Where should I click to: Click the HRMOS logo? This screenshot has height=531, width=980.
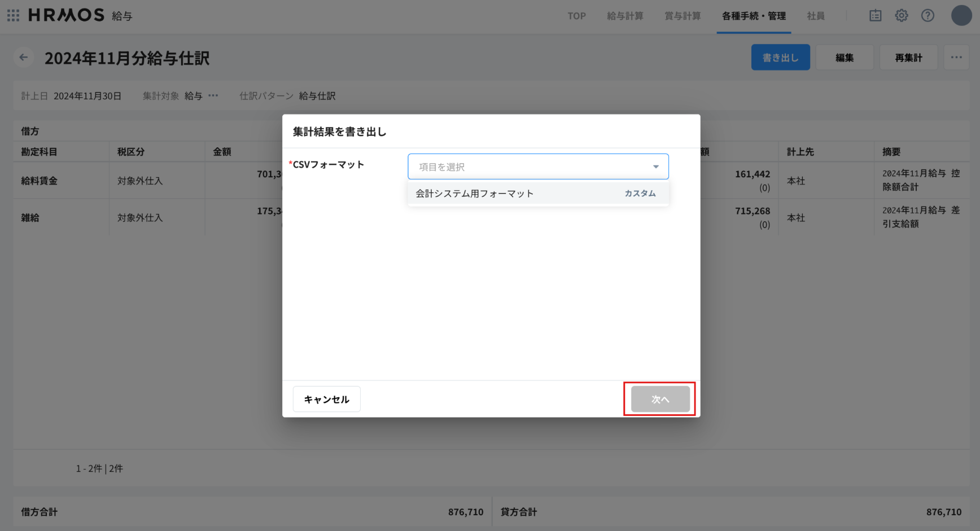pos(67,15)
